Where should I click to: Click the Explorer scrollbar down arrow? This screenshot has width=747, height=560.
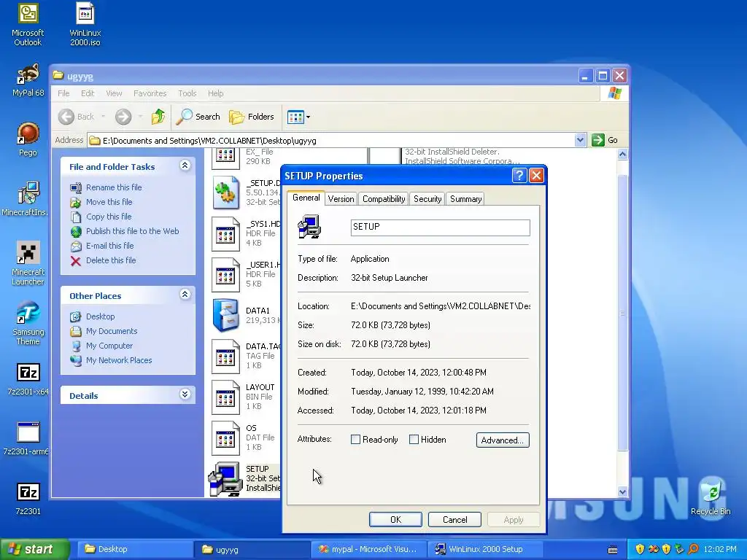622,492
